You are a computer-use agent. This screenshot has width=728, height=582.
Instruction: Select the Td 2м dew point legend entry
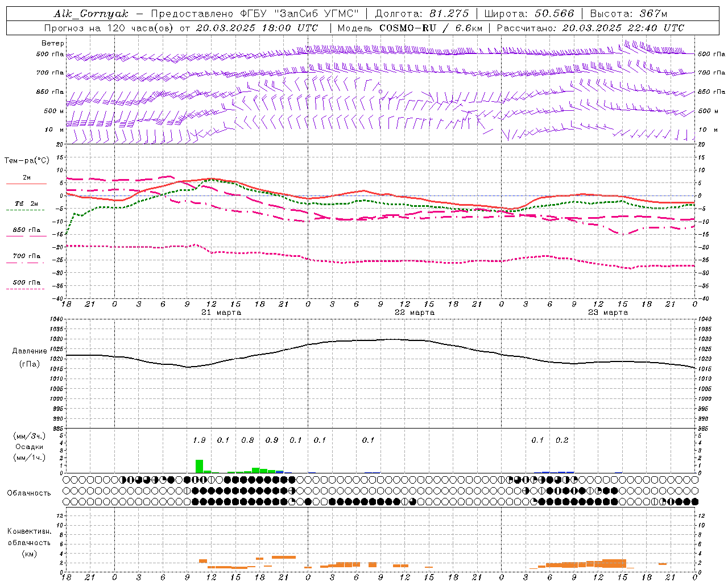27,203
